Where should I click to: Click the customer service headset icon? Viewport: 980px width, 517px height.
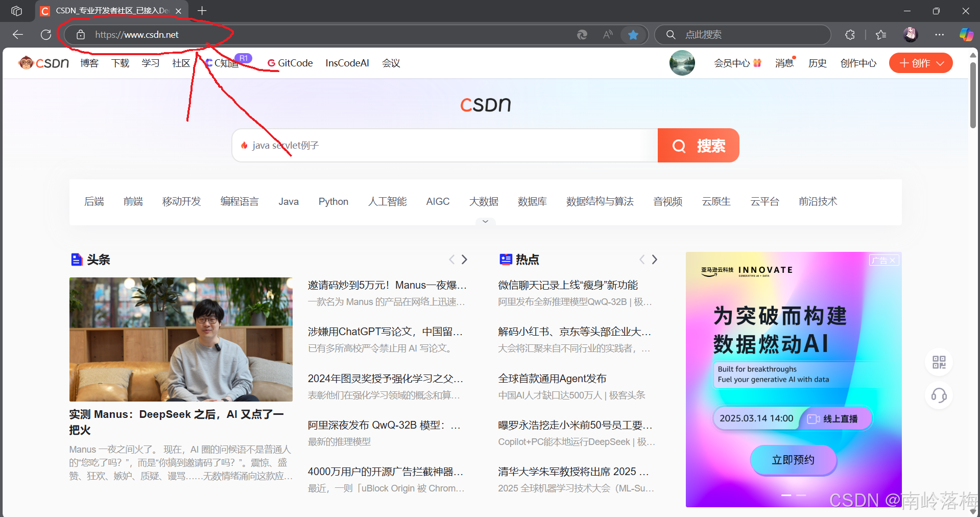coord(939,395)
